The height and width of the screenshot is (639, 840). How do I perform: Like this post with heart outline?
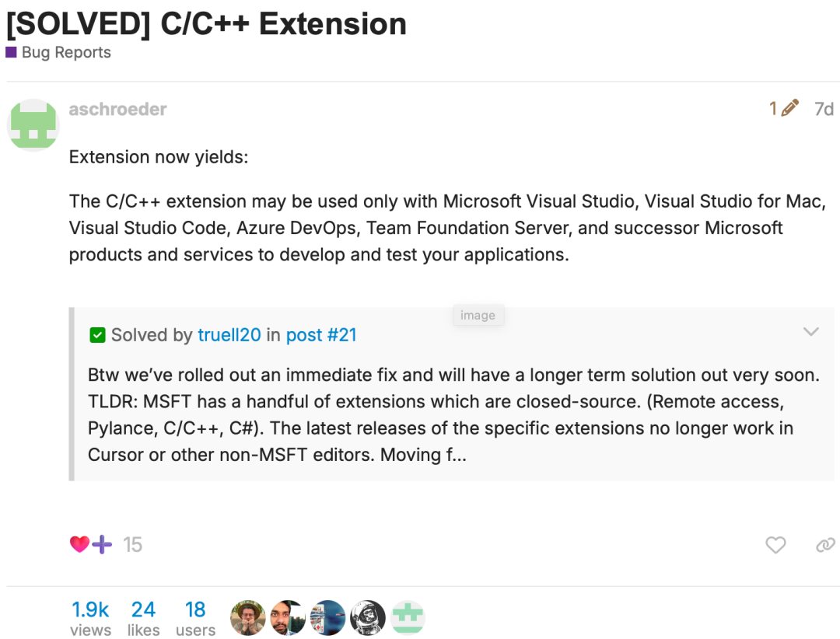click(775, 545)
